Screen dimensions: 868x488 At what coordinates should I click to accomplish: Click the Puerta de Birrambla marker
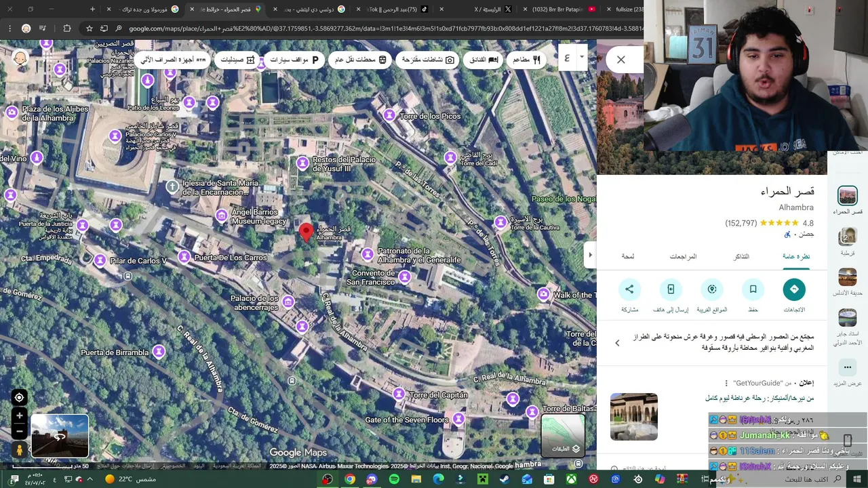coord(159,351)
